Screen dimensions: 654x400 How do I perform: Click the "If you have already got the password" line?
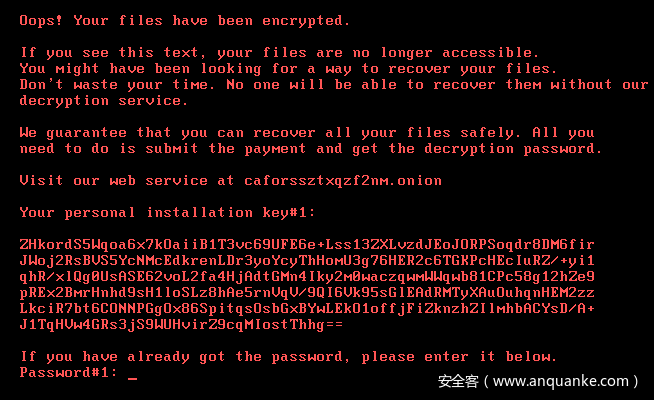[289, 356]
